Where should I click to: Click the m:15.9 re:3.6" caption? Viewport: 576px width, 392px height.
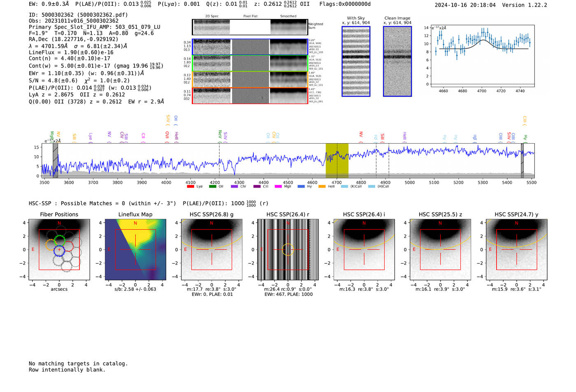[x=516, y=289]
